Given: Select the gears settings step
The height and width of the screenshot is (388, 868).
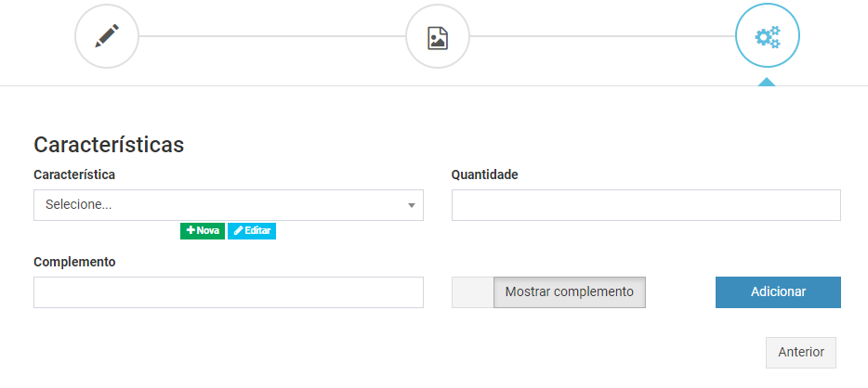Looking at the screenshot, I should [x=767, y=35].
